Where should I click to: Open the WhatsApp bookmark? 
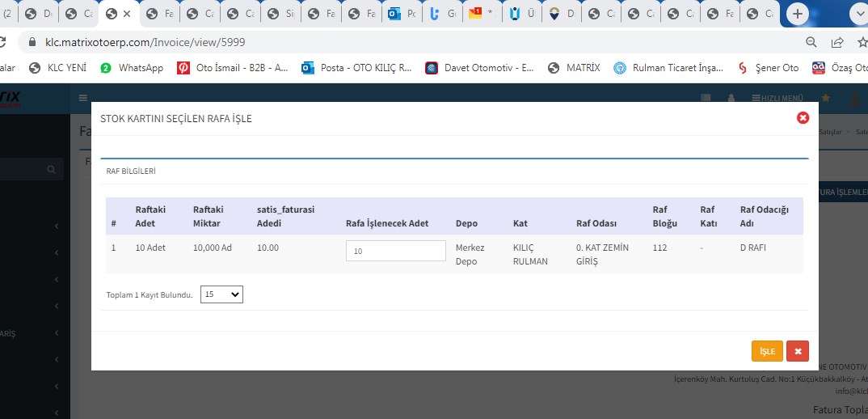point(132,68)
